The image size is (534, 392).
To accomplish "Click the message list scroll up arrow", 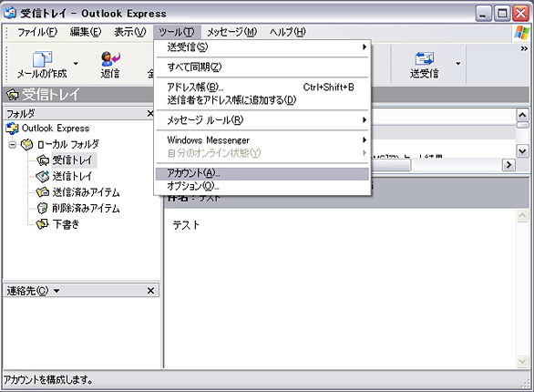I will (x=523, y=115).
